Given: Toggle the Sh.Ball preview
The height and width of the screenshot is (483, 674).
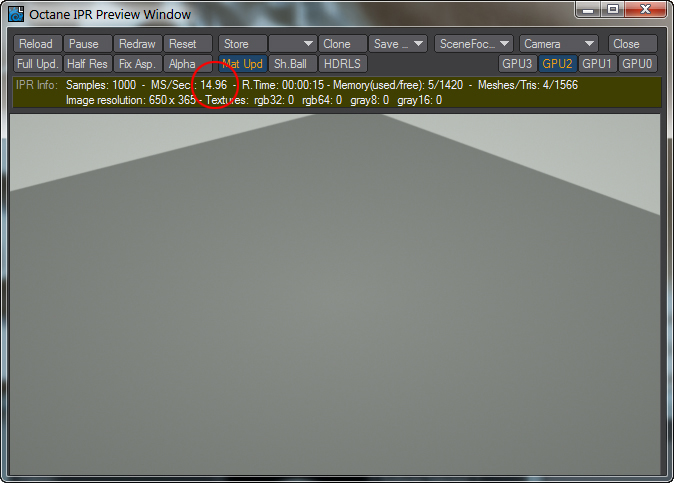Looking at the screenshot, I should [292, 64].
